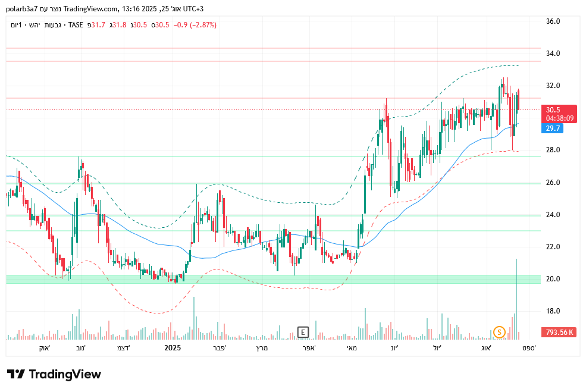Viewport: 586px width, 392px height.
Task: Click the ג31.8 high value in legend
Action: pos(118,25)
